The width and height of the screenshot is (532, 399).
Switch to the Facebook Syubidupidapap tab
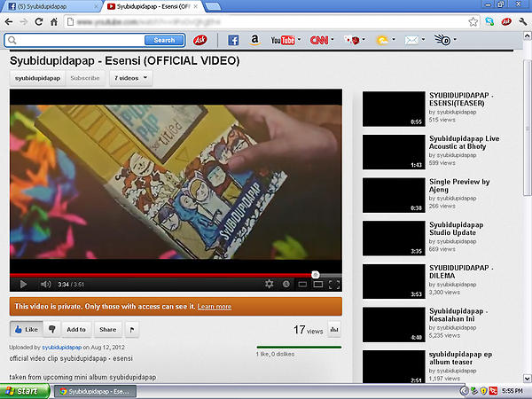pos(51,6)
